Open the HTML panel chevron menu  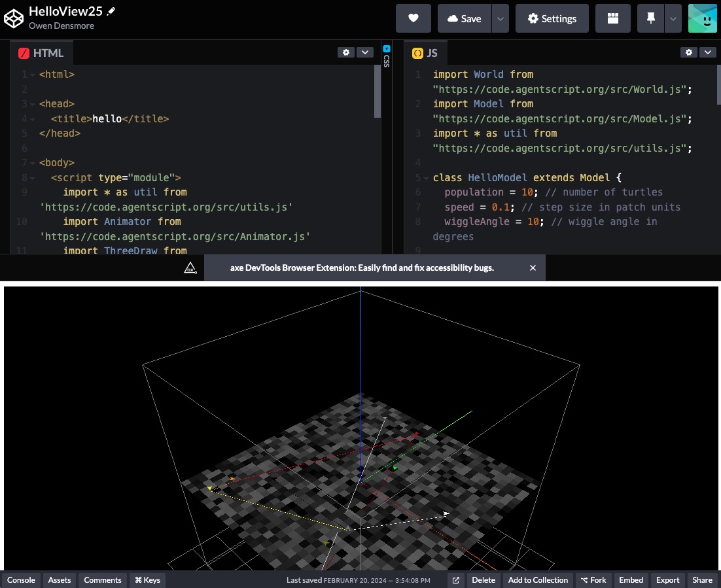(364, 52)
